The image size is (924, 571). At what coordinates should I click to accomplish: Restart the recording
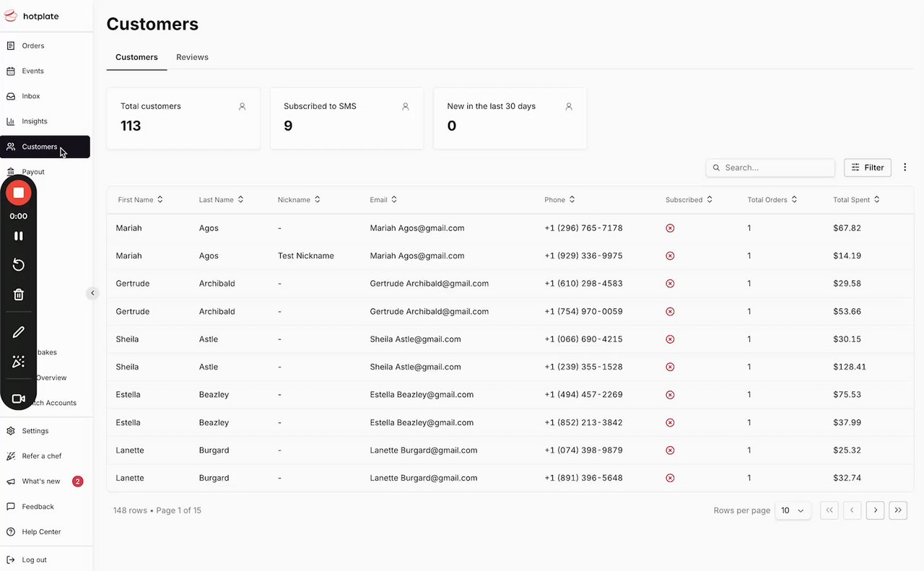click(x=19, y=265)
